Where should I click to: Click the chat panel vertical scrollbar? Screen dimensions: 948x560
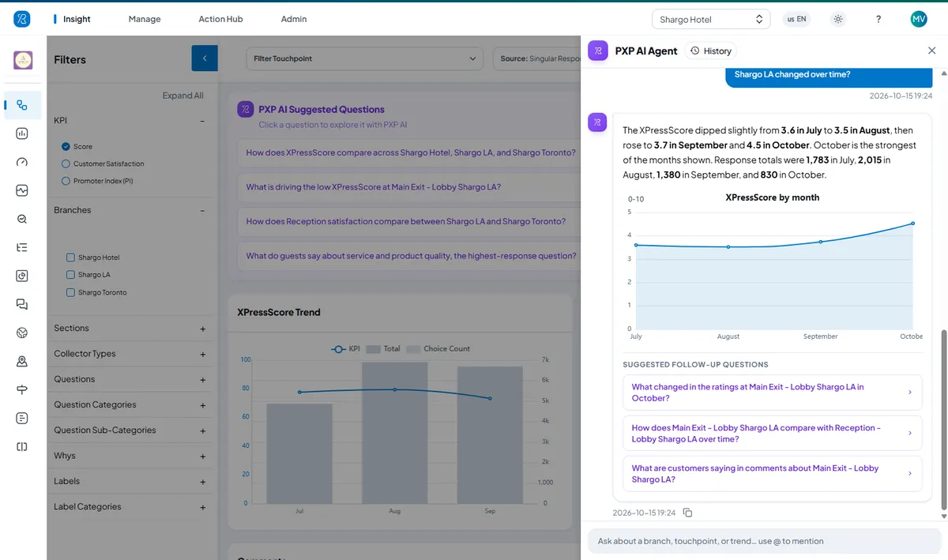(943, 419)
